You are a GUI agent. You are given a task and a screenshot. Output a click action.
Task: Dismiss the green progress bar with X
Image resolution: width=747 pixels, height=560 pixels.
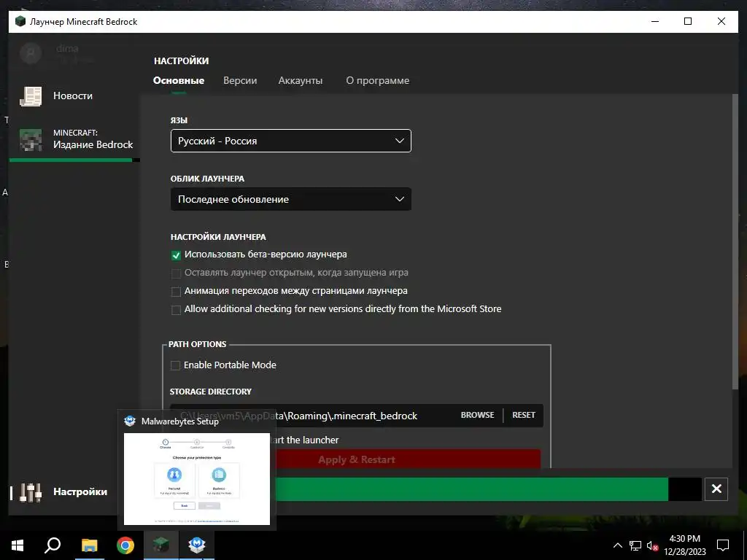point(716,489)
